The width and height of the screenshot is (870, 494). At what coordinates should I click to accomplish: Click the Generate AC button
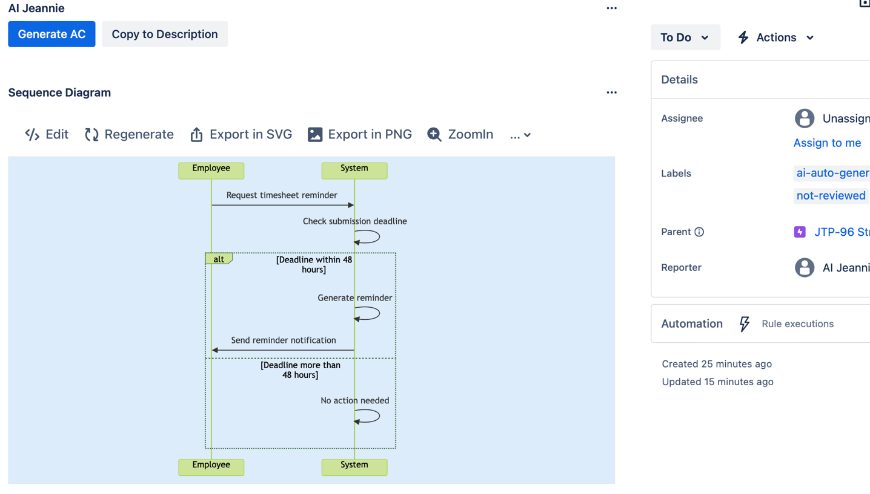click(x=51, y=34)
